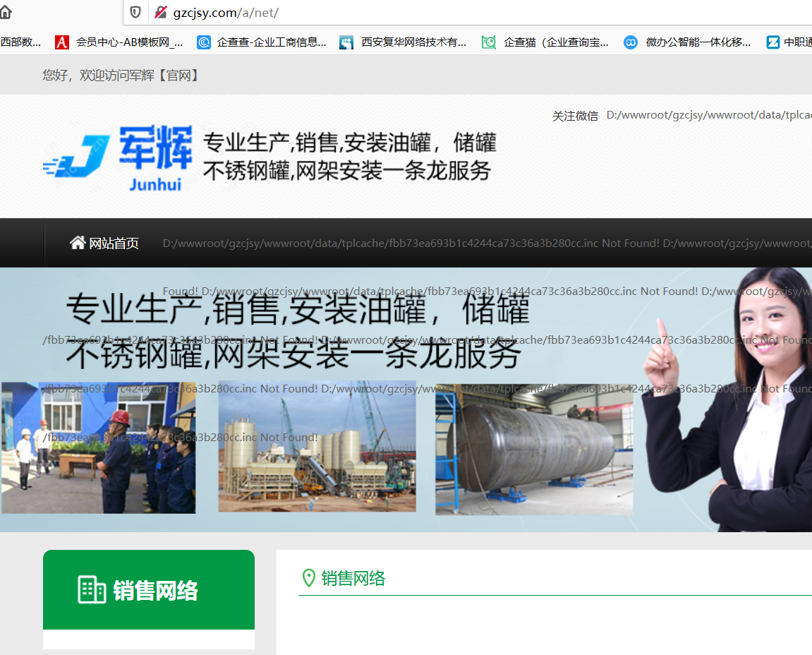
Task: Click the 企查猫 bookmark's green cat icon
Action: pos(489,42)
